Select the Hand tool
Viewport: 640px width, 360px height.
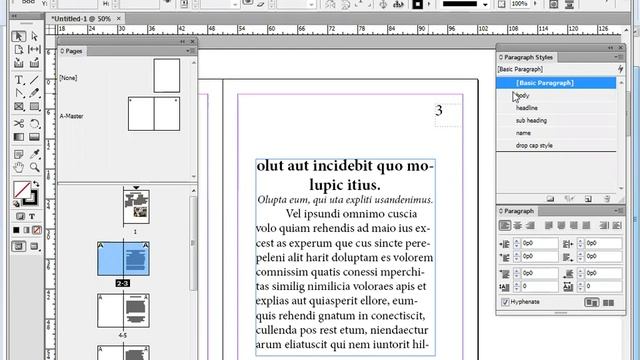tap(18, 167)
